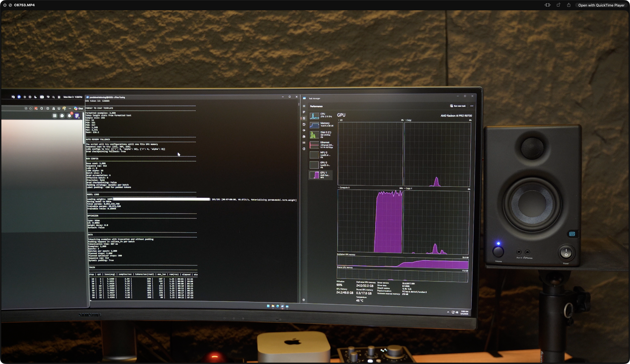Open Task Manager's Users page
630x364 pixels.
304,137
